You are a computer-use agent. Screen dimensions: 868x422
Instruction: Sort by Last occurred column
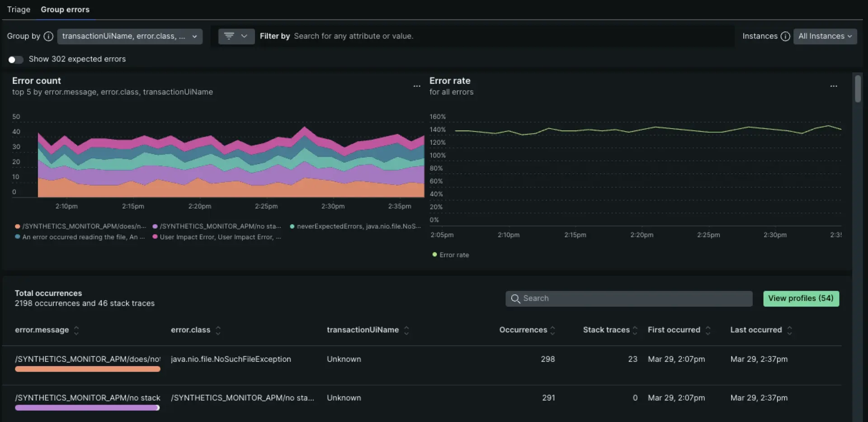pos(789,330)
